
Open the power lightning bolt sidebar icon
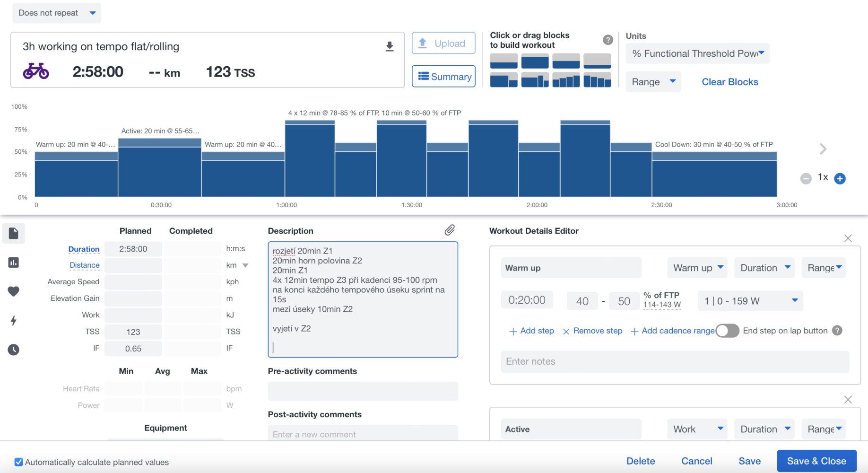click(14, 321)
